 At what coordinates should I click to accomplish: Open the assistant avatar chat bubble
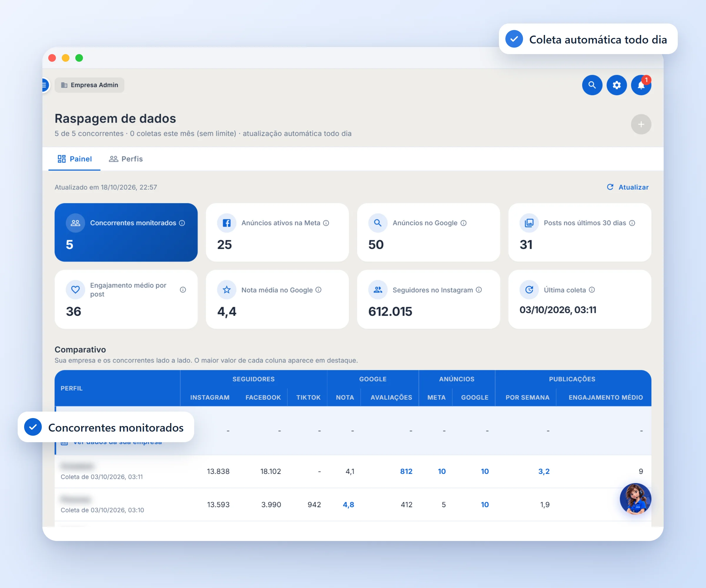635,499
